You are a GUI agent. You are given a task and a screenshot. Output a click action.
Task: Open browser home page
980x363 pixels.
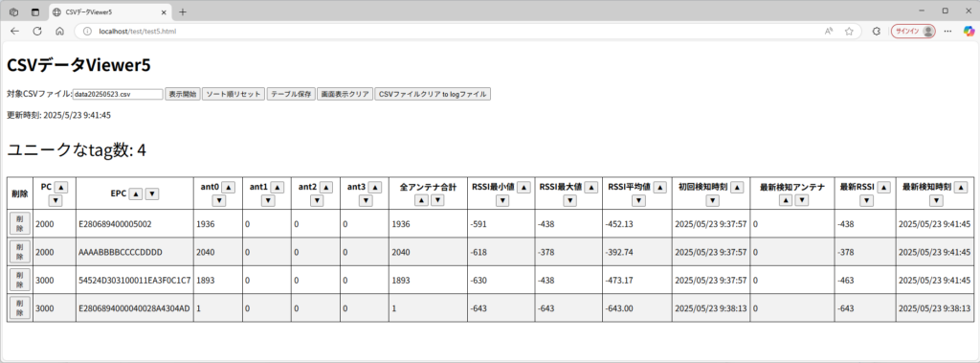point(59,31)
